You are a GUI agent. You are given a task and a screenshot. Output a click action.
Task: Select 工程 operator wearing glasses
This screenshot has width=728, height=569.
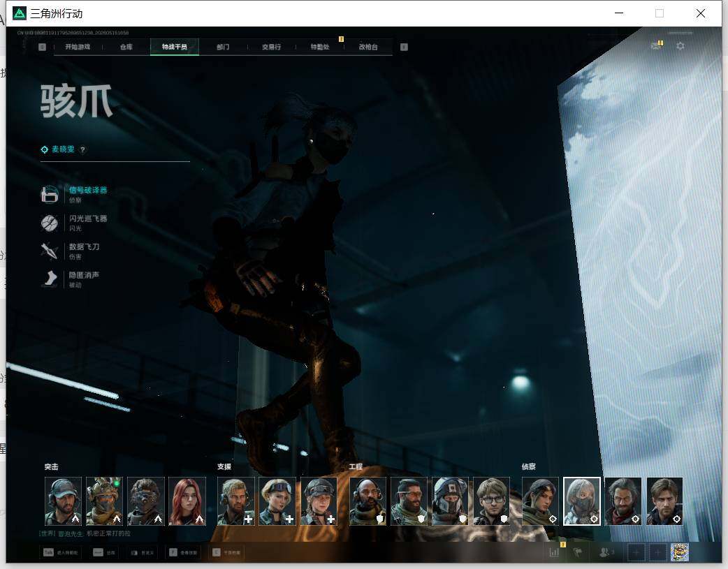(492, 501)
